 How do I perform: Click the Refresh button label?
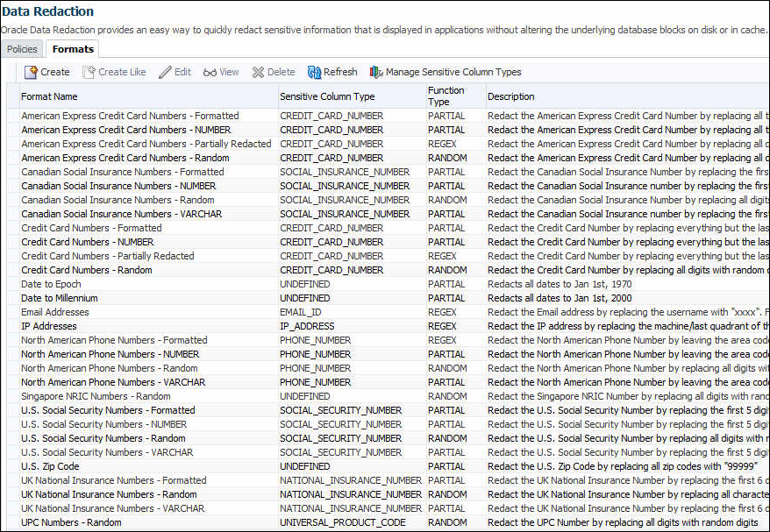[x=340, y=72]
